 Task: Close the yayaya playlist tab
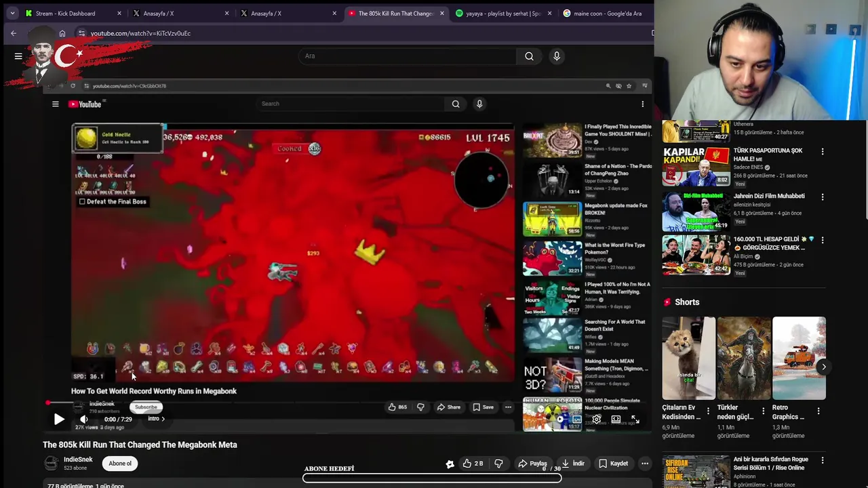pos(549,14)
